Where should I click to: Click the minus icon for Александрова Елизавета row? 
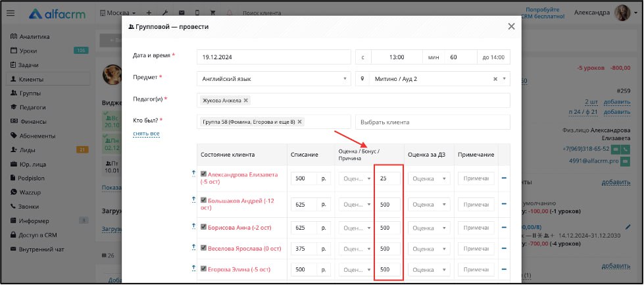click(x=504, y=178)
